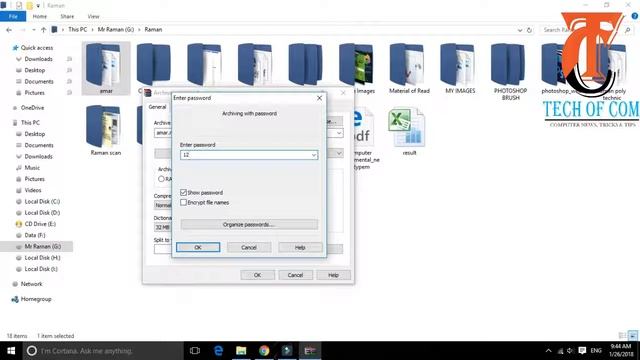Click the Windows Start button
Image resolution: width=640 pixels, height=360 pixels.
click(x=11, y=351)
